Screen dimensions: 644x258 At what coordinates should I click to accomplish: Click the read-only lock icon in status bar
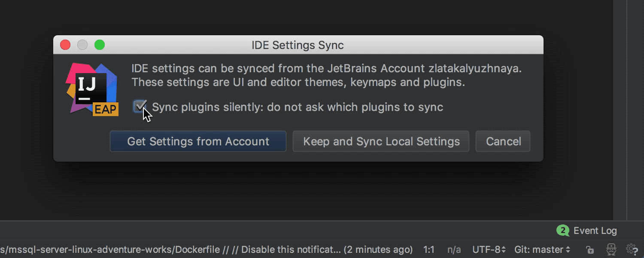pos(590,249)
